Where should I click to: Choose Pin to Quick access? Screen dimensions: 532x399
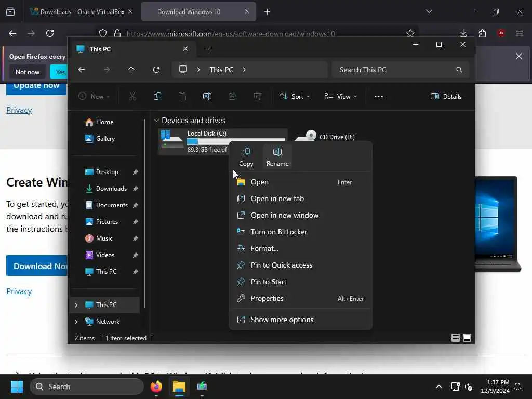click(301, 265)
